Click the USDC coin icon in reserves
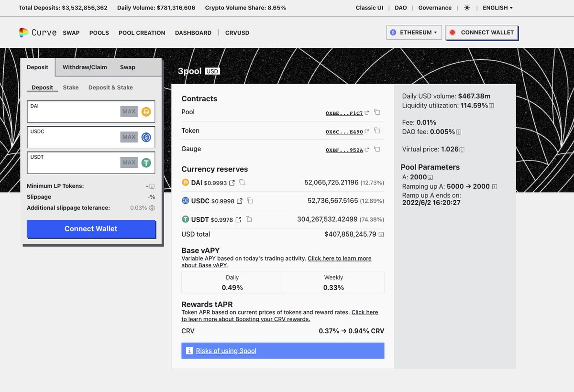Viewport: 574px width, 392px height. (186, 201)
